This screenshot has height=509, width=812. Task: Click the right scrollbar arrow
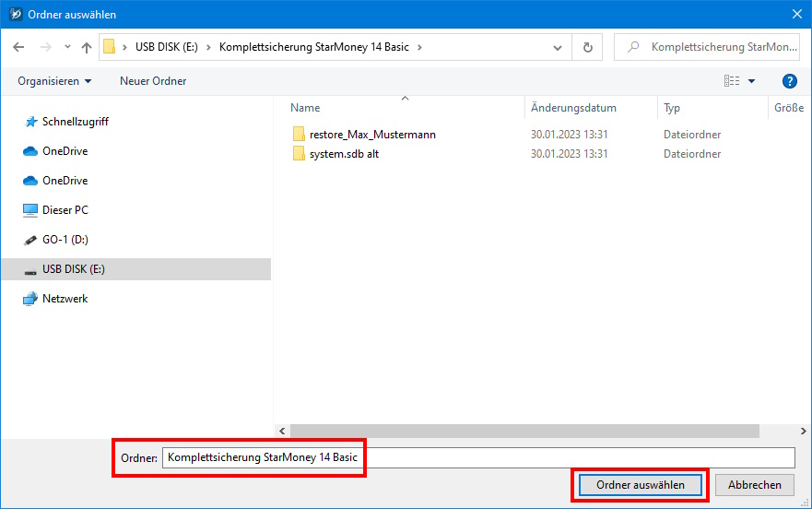click(x=803, y=432)
